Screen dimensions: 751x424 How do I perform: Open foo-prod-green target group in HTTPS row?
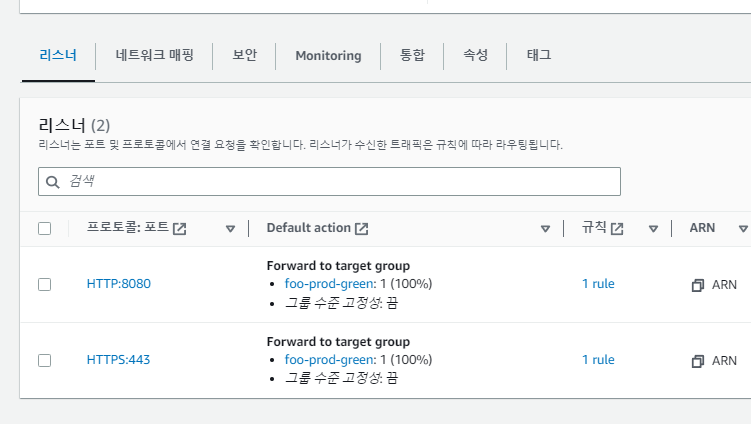329,360
